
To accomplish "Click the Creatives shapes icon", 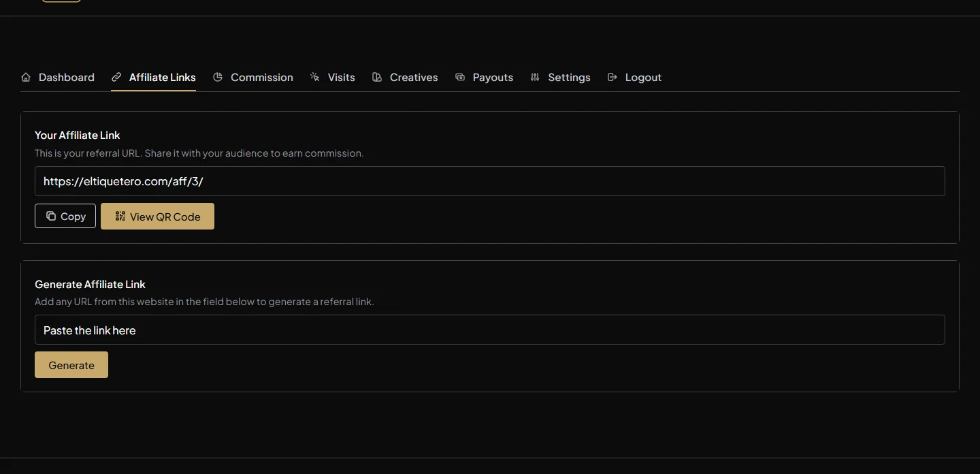I will click(377, 77).
